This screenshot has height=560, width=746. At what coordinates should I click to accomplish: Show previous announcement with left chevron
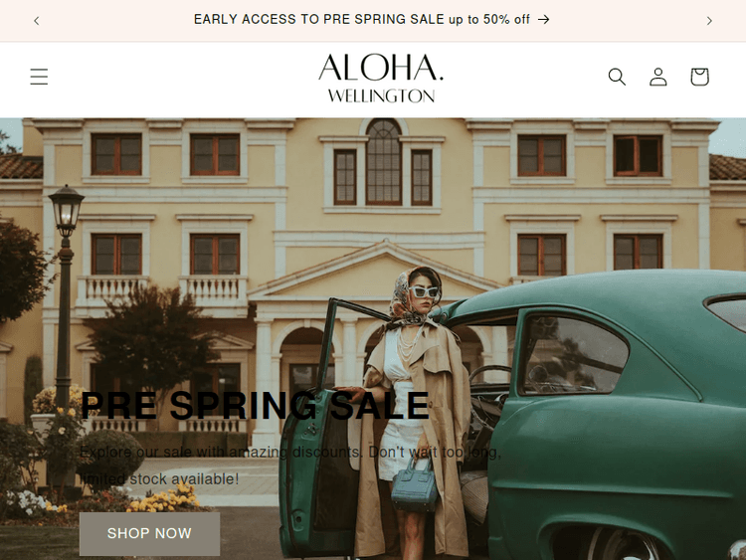[x=37, y=21]
